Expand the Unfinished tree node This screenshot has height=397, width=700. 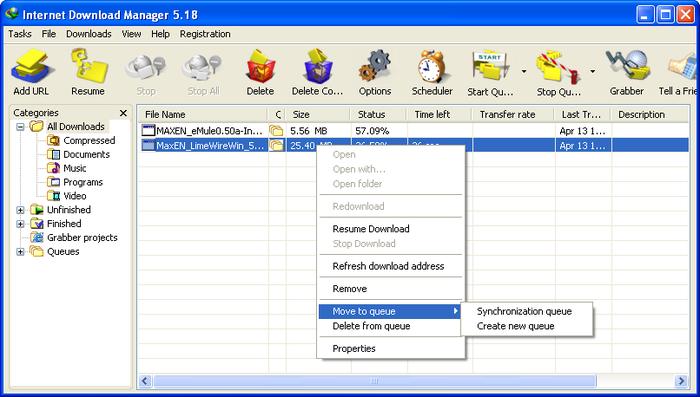(x=20, y=210)
